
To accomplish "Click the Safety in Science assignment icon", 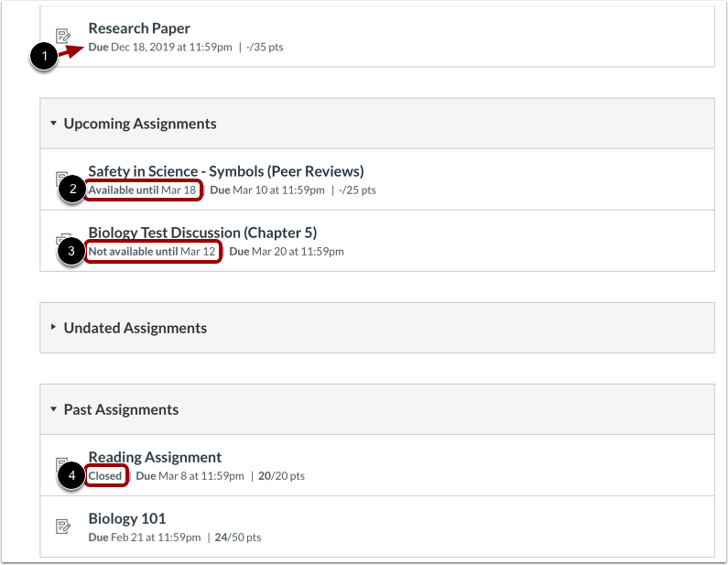I will [x=61, y=177].
